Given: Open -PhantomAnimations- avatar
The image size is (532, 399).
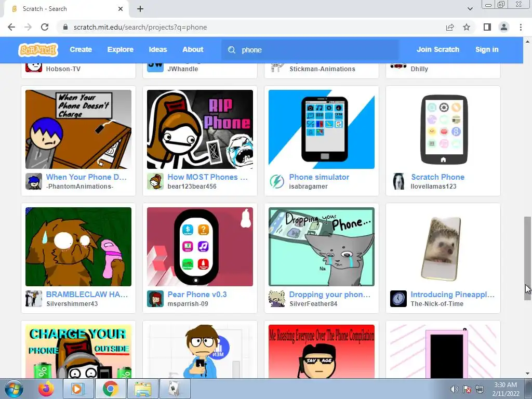Looking at the screenshot, I should coord(34,181).
